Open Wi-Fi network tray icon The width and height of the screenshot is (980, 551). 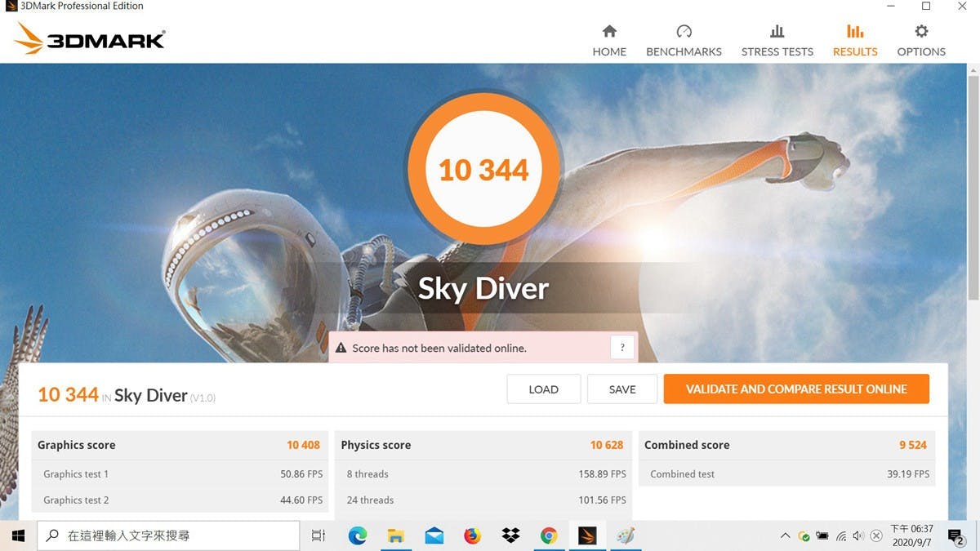click(x=840, y=536)
